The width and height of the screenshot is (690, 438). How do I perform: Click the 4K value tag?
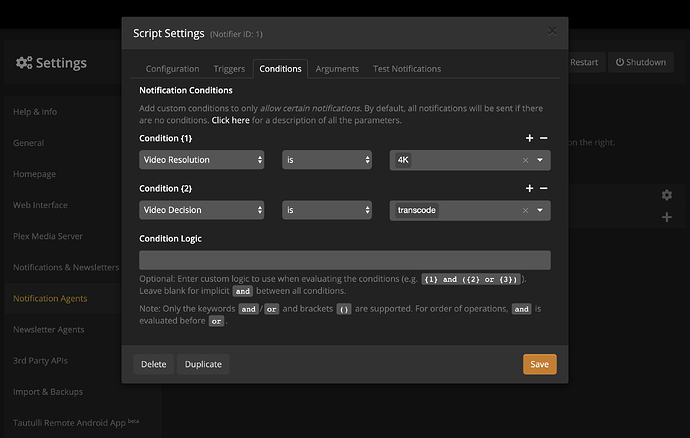click(x=403, y=160)
